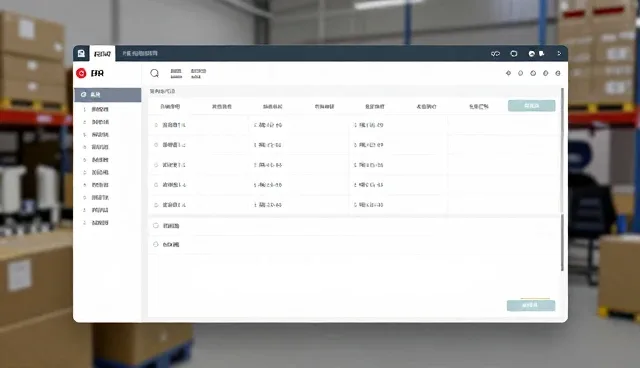The width and height of the screenshot is (640, 368).
Task: Select the radio button on the first table row
Action: (156, 125)
